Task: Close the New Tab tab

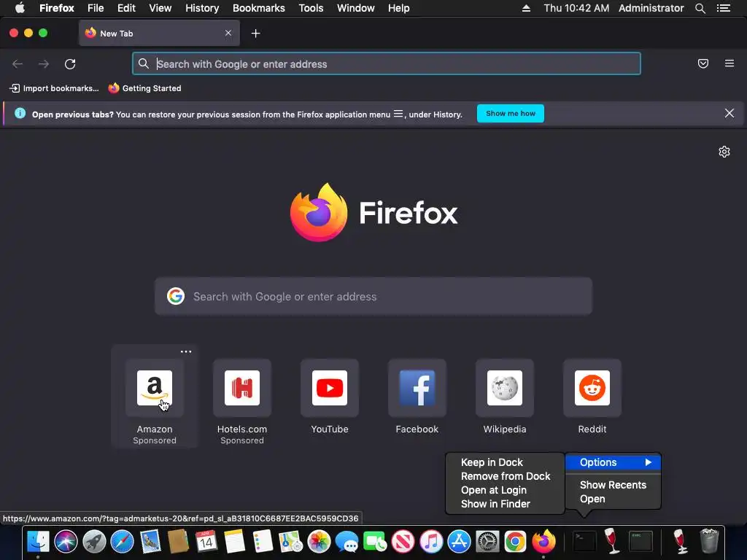Action: click(x=228, y=33)
